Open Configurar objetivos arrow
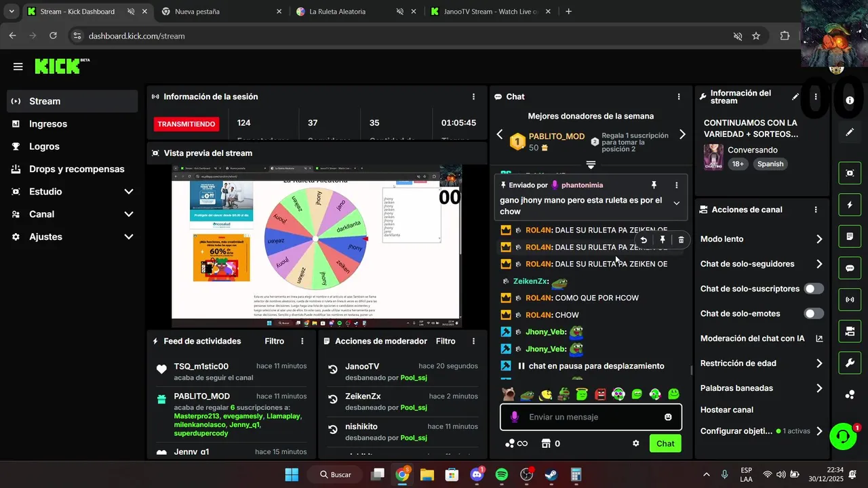Image resolution: width=868 pixels, height=488 pixels. [x=819, y=431]
